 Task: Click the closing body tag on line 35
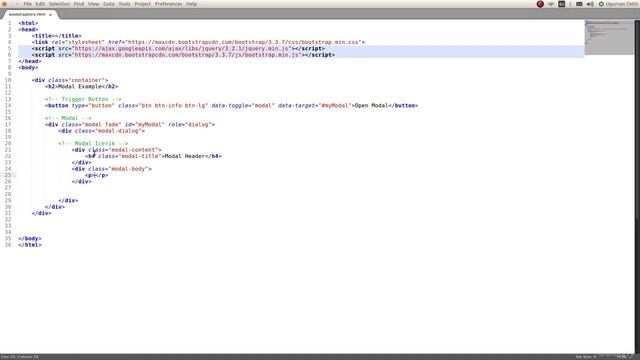point(30,238)
